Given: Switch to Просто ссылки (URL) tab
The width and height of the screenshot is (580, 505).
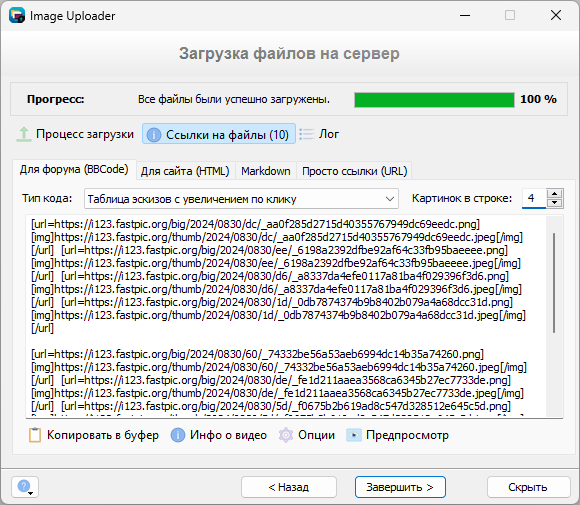Looking at the screenshot, I should coord(354,171).
